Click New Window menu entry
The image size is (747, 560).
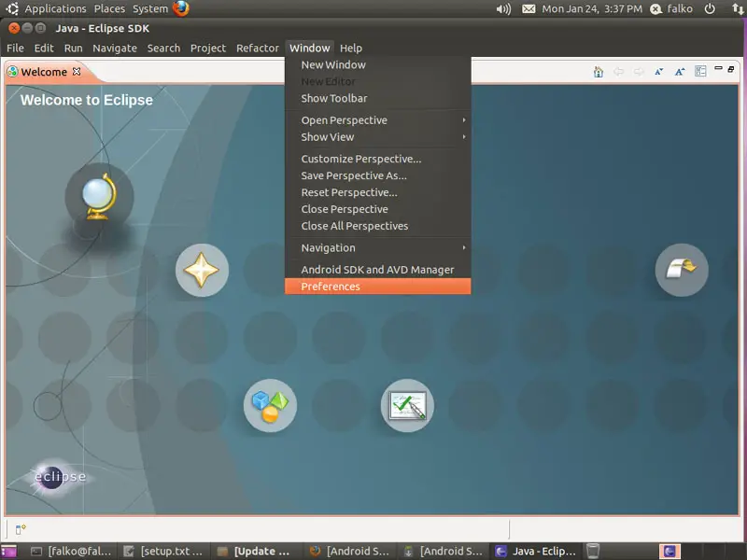pyautogui.click(x=378, y=64)
